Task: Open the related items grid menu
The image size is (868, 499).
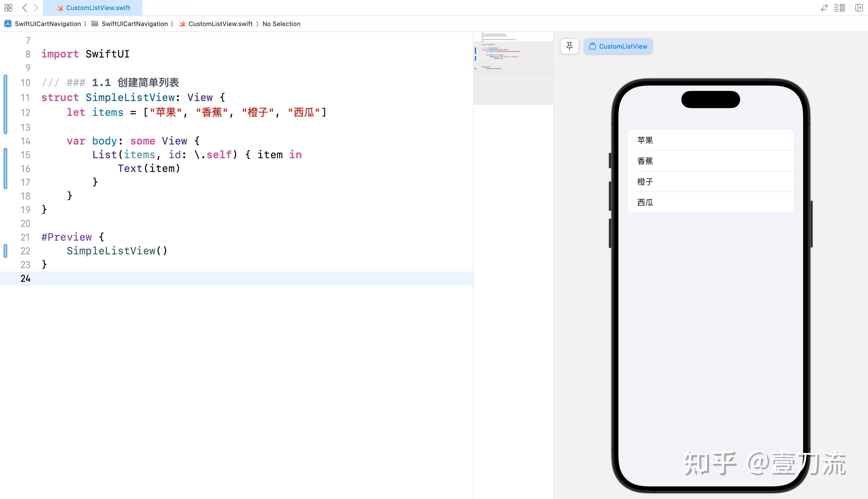Action: click(8, 7)
